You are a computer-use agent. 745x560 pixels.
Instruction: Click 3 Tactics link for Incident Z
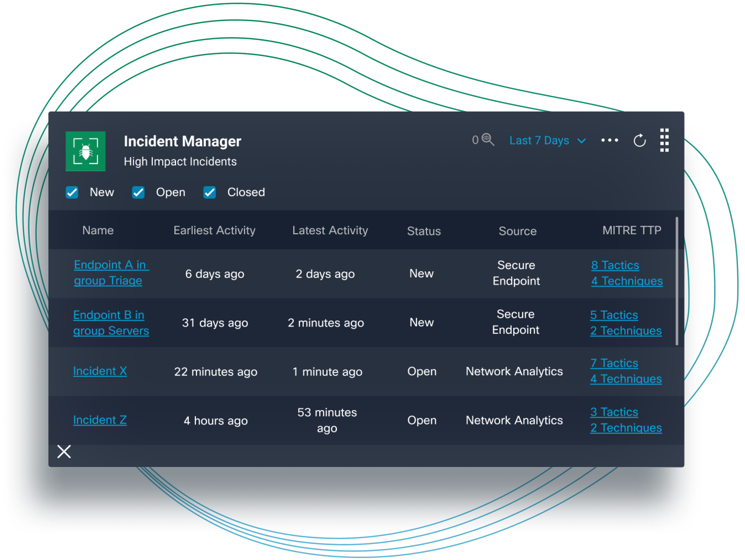pyautogui.click(x=614, y=412)
